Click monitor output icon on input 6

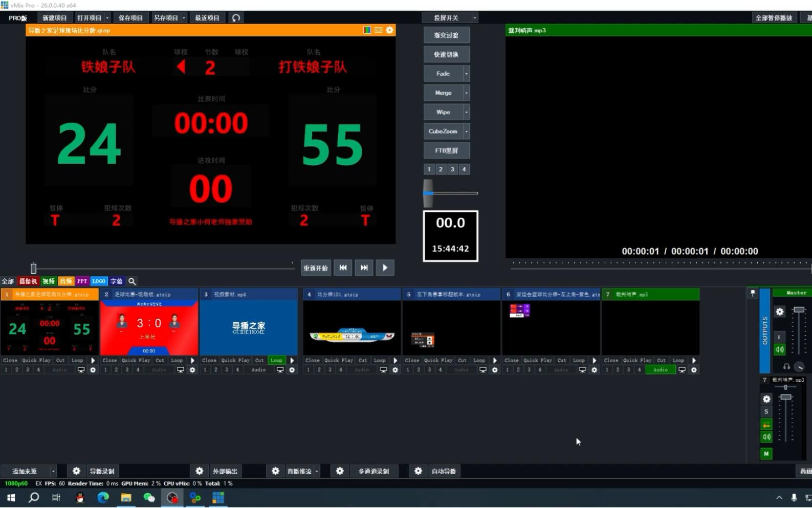click(582, 370)
